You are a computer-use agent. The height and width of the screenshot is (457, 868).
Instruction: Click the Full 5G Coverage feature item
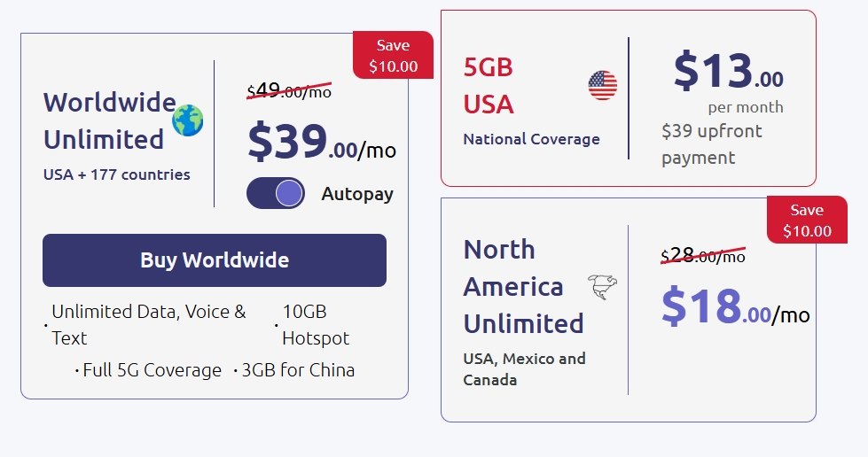152,370
